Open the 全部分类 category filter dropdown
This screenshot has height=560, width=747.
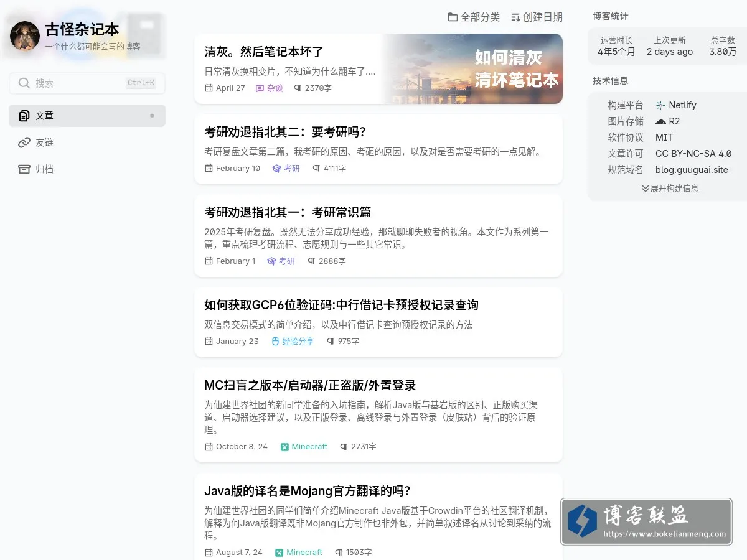tap(474, 17)
